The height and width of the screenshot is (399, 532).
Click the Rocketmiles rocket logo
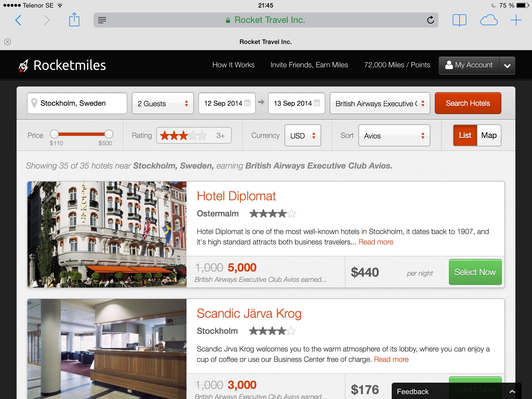click(23, 65)
